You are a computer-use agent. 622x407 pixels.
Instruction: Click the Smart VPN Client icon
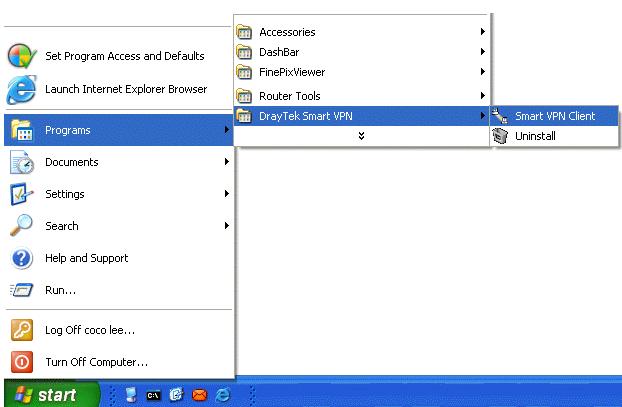click(x=501, y=116)
